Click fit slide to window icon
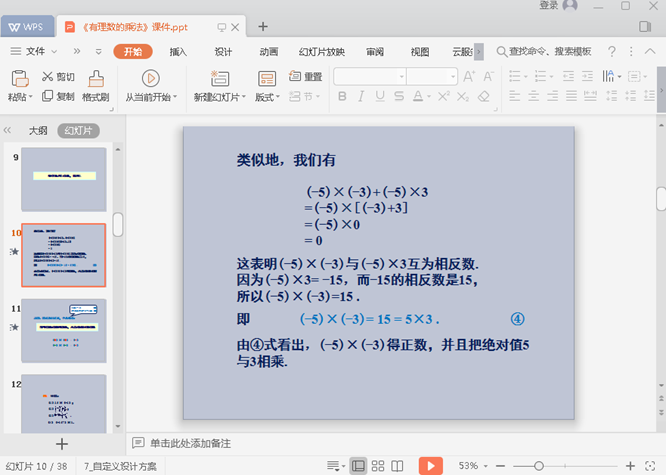 [650, 466]
